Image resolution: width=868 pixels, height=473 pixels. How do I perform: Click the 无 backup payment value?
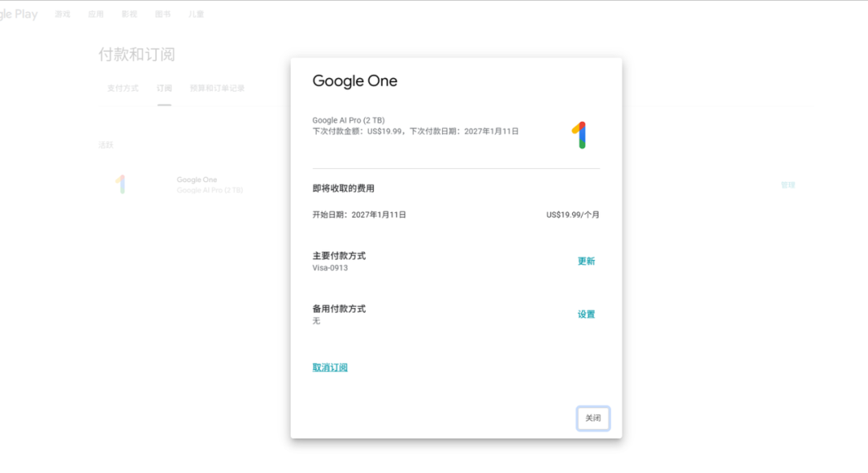(x=316, y=321)
